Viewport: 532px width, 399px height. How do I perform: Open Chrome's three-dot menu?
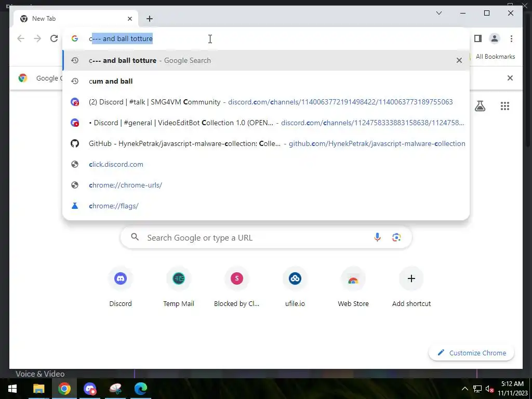(511, 38)
